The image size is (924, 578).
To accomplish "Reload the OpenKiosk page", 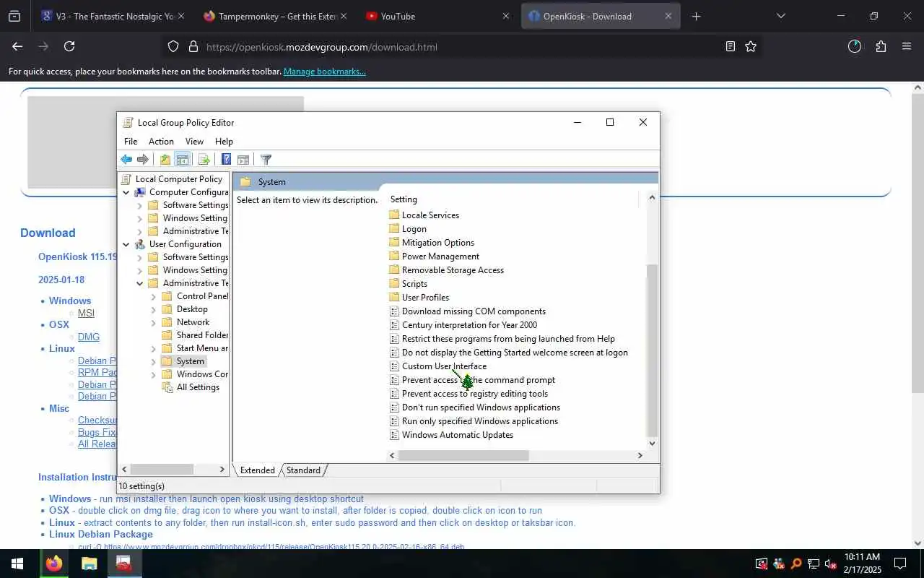I will [69, 46].
